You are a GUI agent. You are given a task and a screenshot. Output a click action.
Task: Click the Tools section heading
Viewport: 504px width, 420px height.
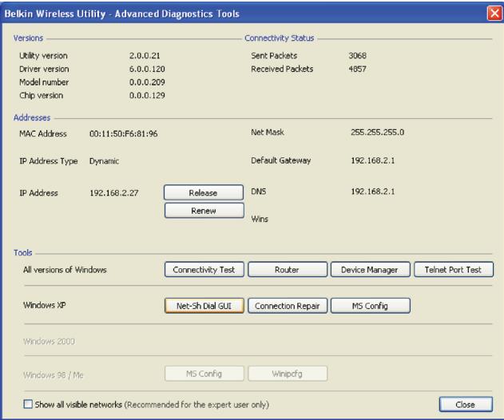[23, 252]
